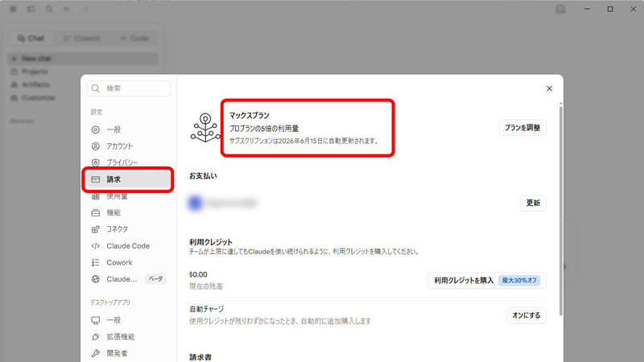Click オンにする for auto recharge
Screen dimensions: 644x362
[x=526, y=315]
